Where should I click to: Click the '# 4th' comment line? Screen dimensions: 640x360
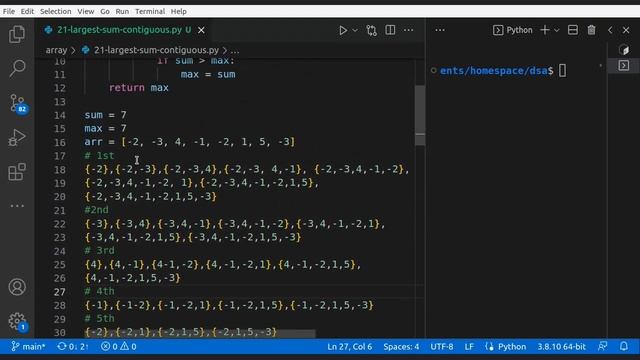pyautogui.click(x=99, y=291)
